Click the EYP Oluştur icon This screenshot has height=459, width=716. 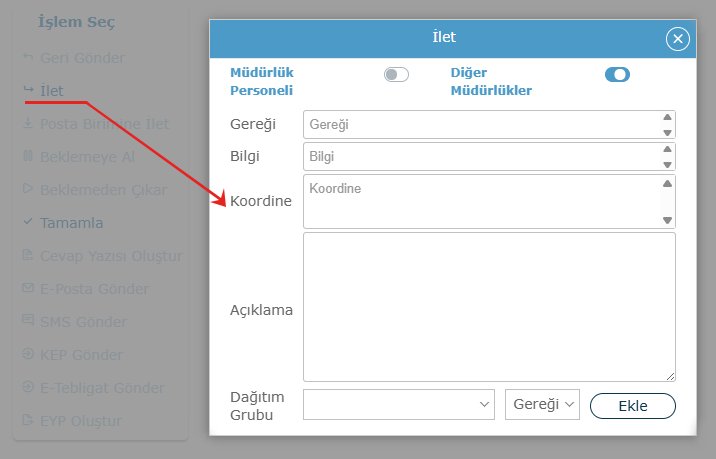tap(28, 420)
